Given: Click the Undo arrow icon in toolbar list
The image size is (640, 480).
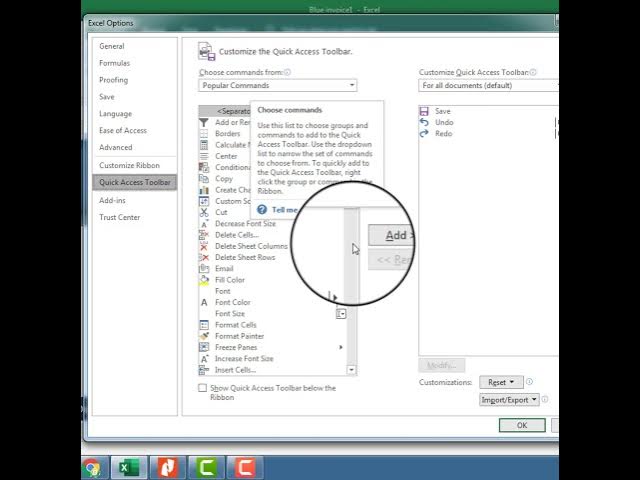Looking at the screenshot, I should (x=424, y=122).
